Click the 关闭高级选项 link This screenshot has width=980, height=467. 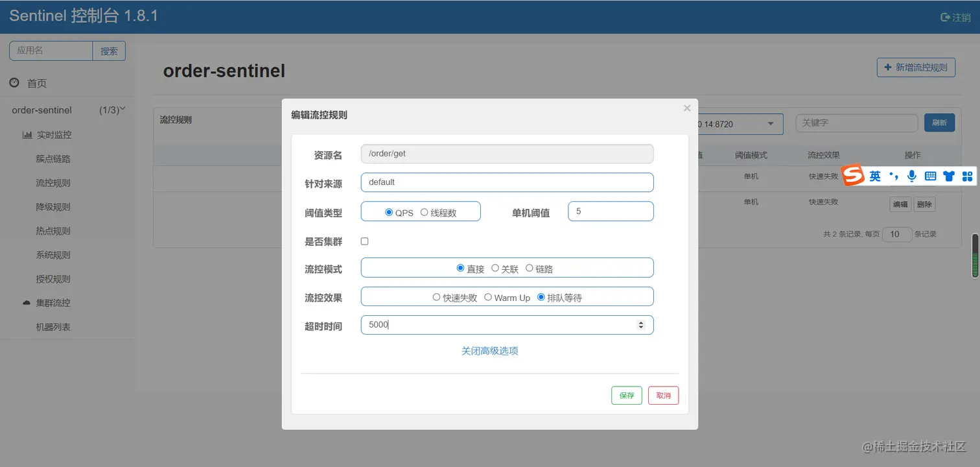tap(490, 351)
